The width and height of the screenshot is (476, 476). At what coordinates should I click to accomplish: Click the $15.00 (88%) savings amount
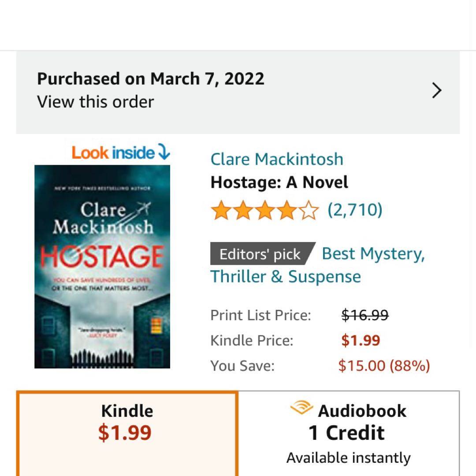coord(384,365)
